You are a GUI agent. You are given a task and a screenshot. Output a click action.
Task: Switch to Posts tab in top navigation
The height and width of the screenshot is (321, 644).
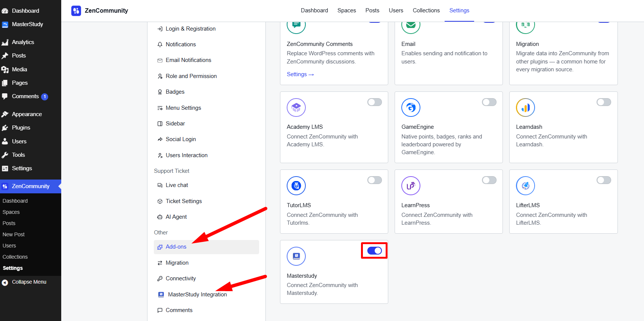click(x=372, y=10)
